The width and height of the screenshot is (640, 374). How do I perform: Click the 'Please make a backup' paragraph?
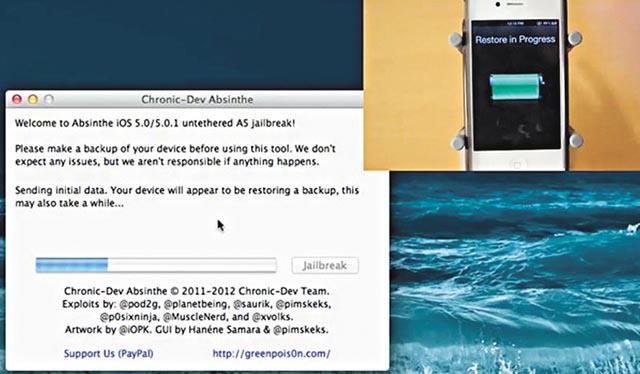click(x=176, y=155)
